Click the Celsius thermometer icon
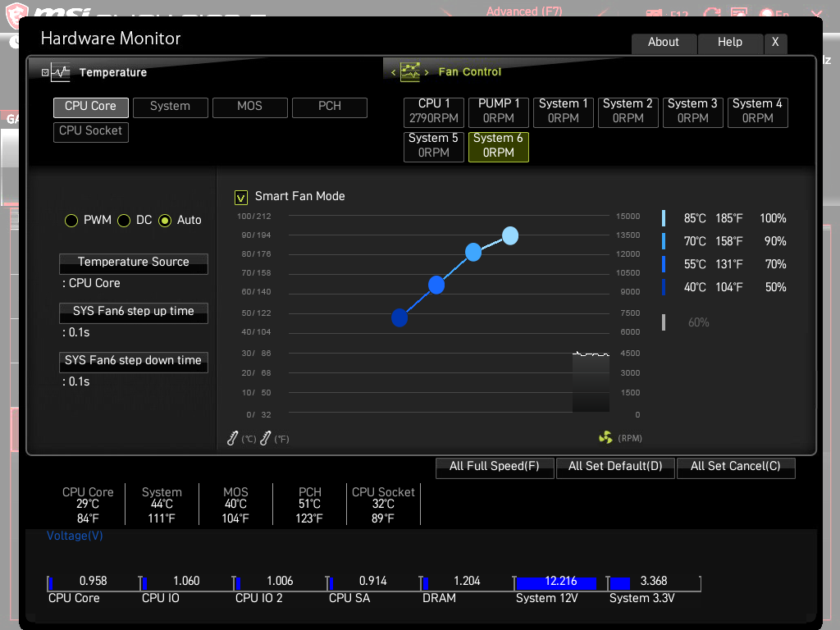The height and width of the screenshot is (630, 840). coord(233,439)
